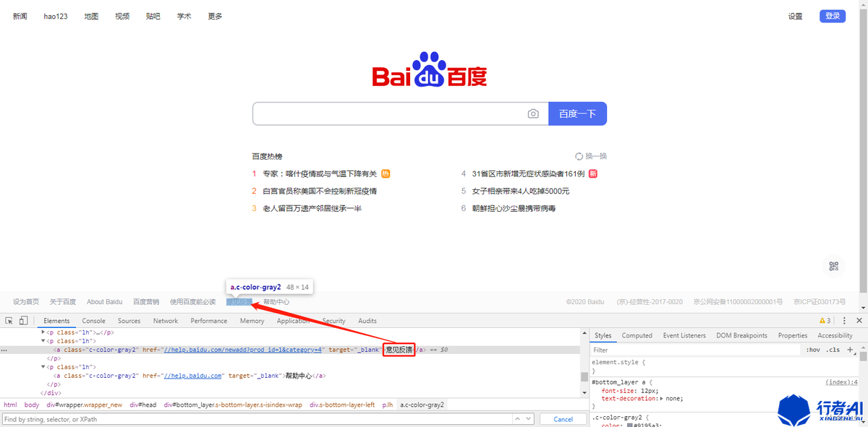Activate the inspect element picker icon
Screen dimensions: 868x427
9,321
